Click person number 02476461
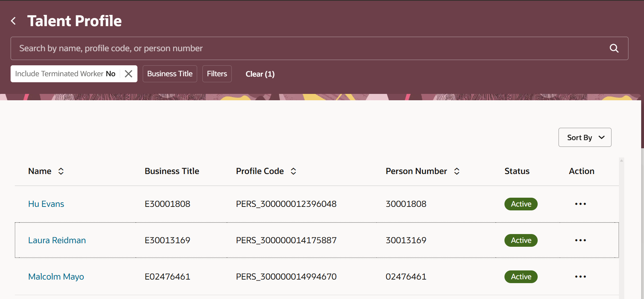This screenshot has width=644, height=299. 406,277
